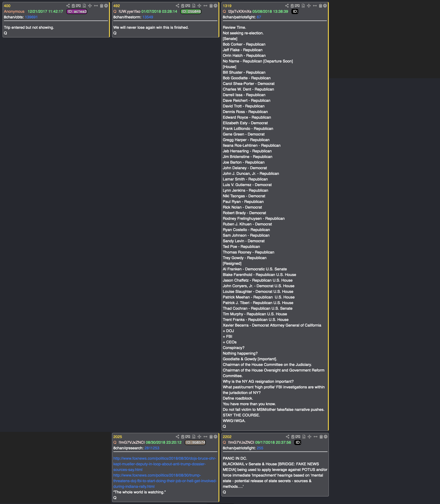Click four-way move arrows icon on post 2202

point(309,437)
